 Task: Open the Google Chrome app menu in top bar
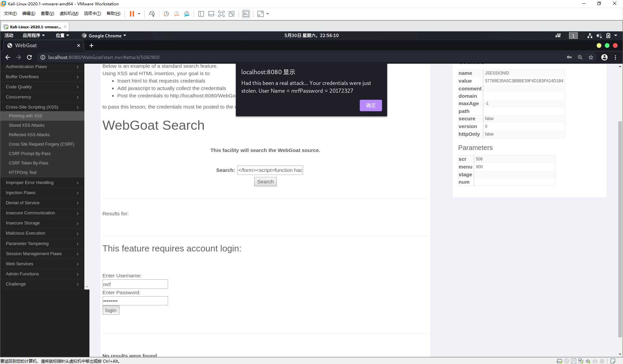click(x=104, y=35)
